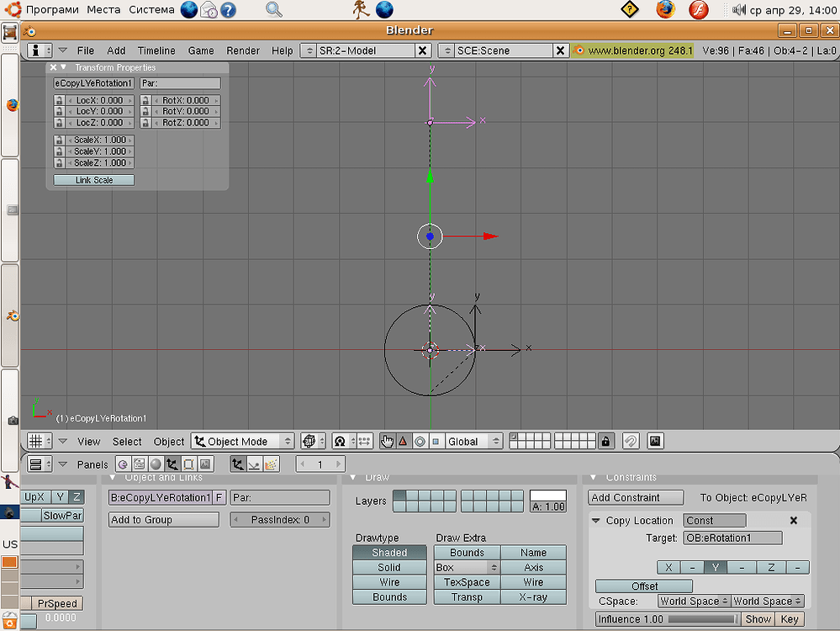Collapse the Copy Location constraint triangle
Screen dimensions: 840x631
[595, 521]
